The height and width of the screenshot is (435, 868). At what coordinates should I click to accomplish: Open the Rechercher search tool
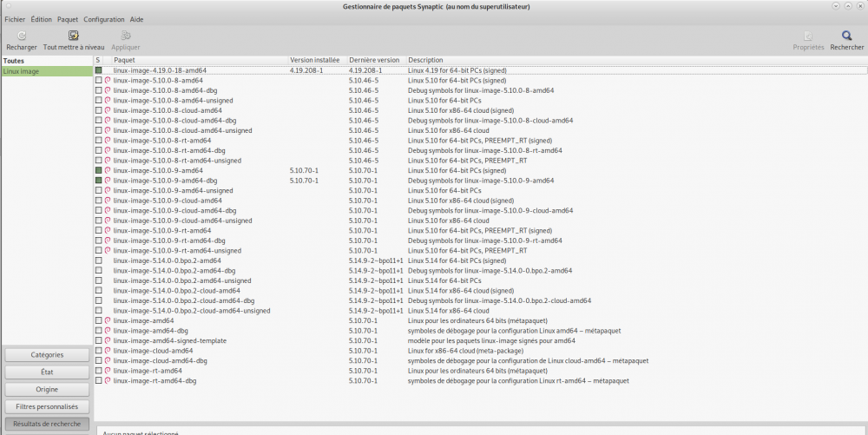[x=846, y=36]
